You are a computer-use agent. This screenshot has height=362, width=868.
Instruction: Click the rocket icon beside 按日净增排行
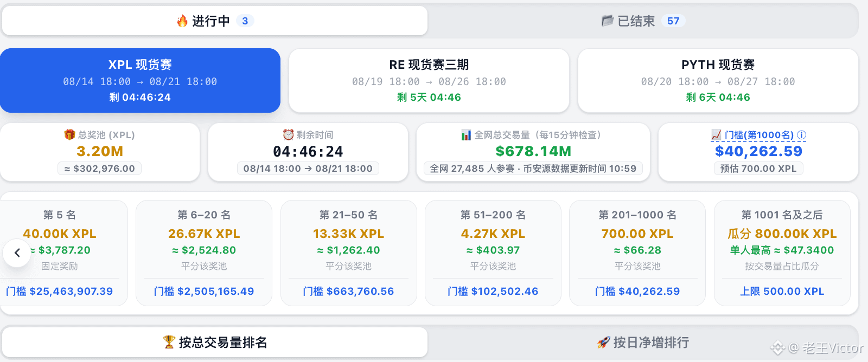tap(604, 342)
